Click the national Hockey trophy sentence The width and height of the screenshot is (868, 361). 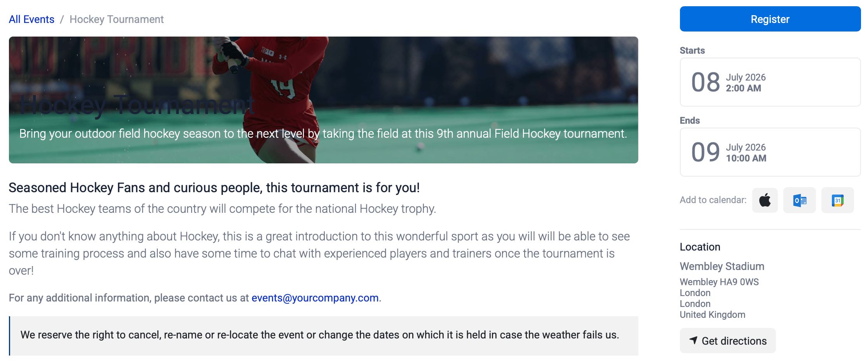point(222,209)
